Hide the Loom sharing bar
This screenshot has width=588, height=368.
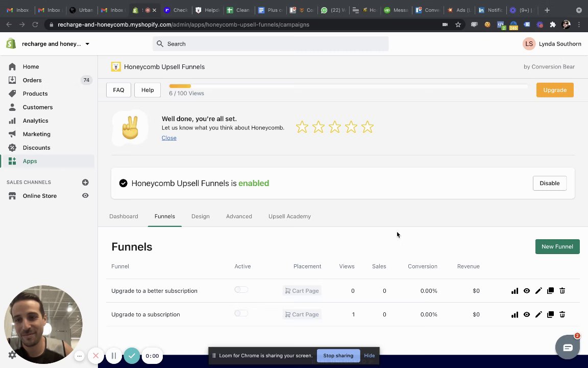(x=369, y=356)
